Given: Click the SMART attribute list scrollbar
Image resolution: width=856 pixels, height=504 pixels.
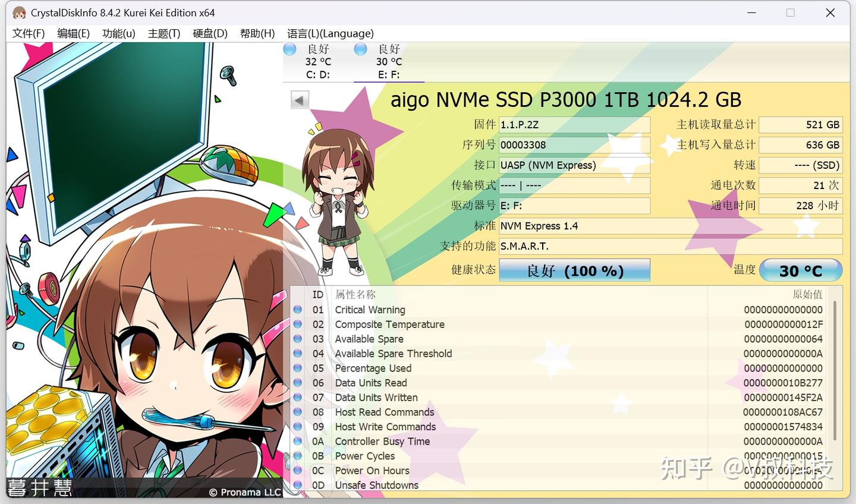Looking at the screenshot, I should [835, 370].
